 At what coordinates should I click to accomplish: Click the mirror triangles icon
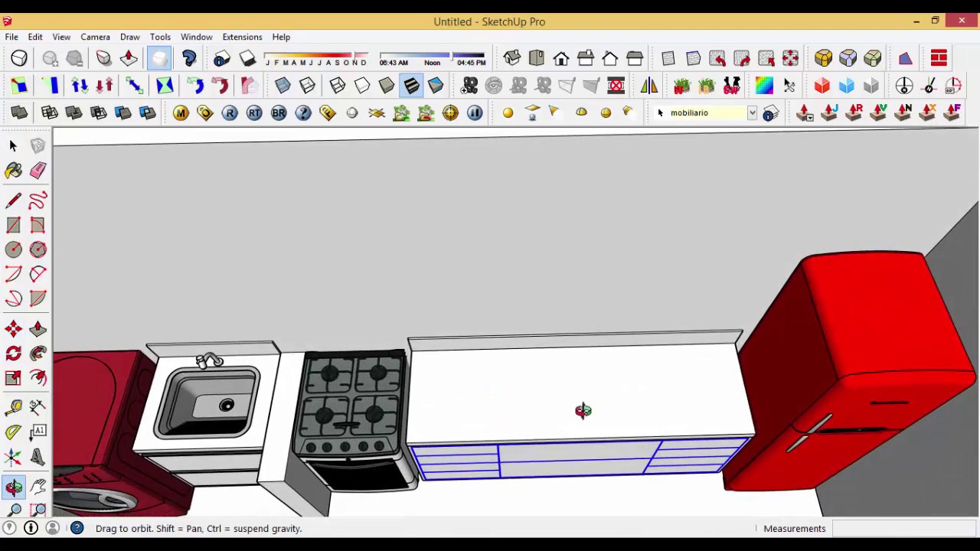tap(648, 86)
